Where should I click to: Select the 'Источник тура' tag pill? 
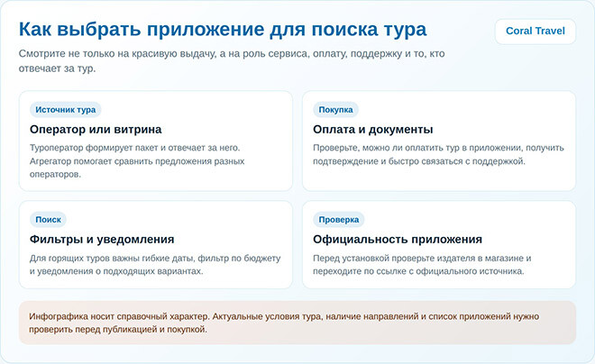pos(66,110)
